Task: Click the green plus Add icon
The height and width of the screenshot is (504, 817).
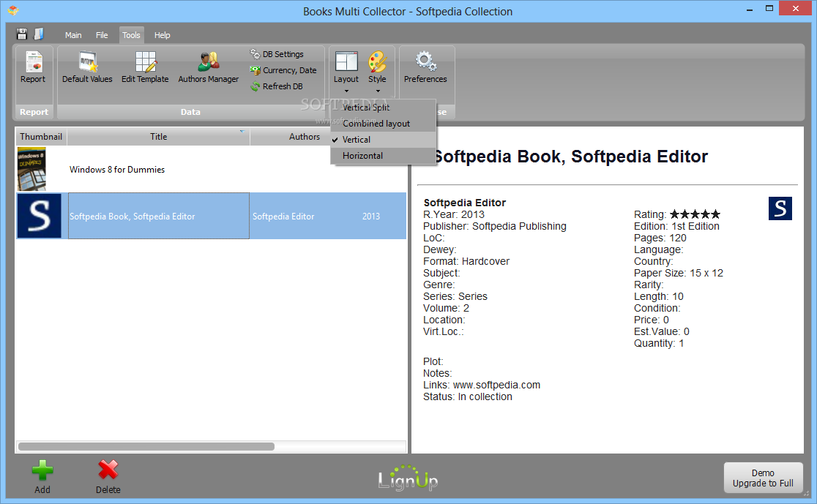Action: point(42,470)
